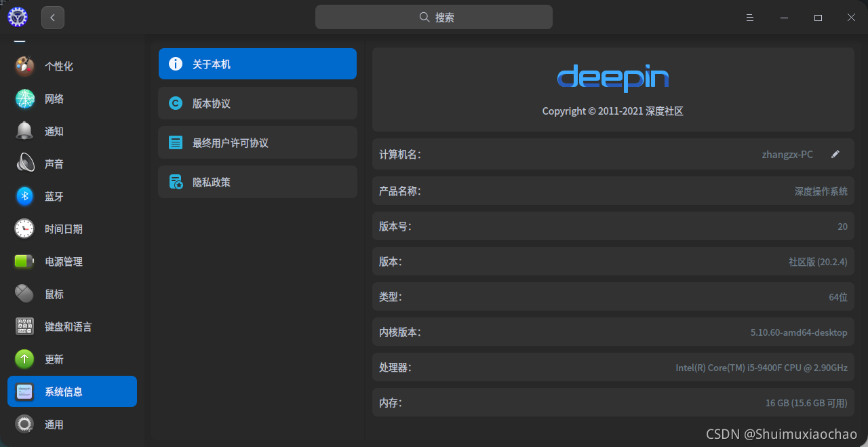Click the 16 GB memory value

(x=806, y=403)
